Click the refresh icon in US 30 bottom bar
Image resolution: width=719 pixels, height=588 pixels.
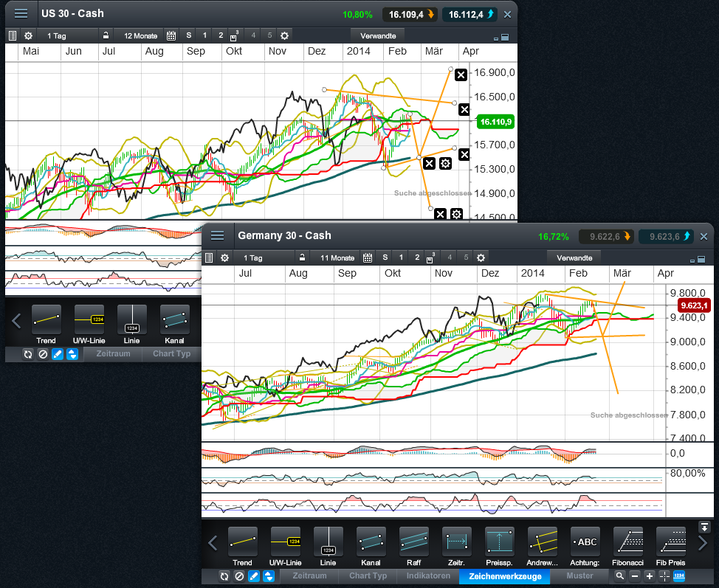pos(28,354)
